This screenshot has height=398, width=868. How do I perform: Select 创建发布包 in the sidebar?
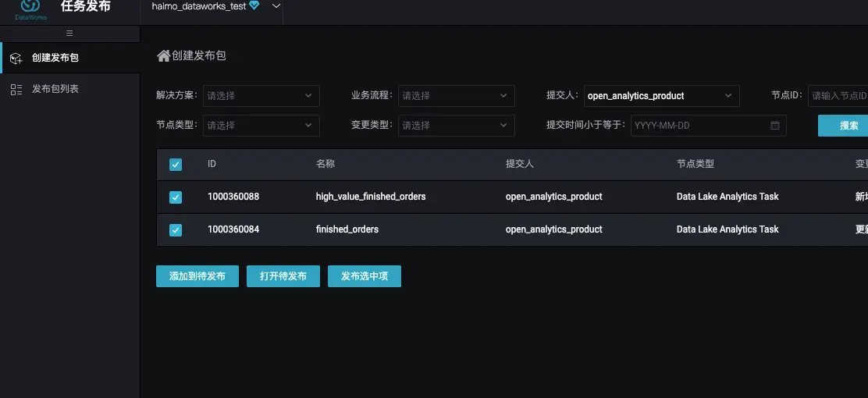(69, 58)
